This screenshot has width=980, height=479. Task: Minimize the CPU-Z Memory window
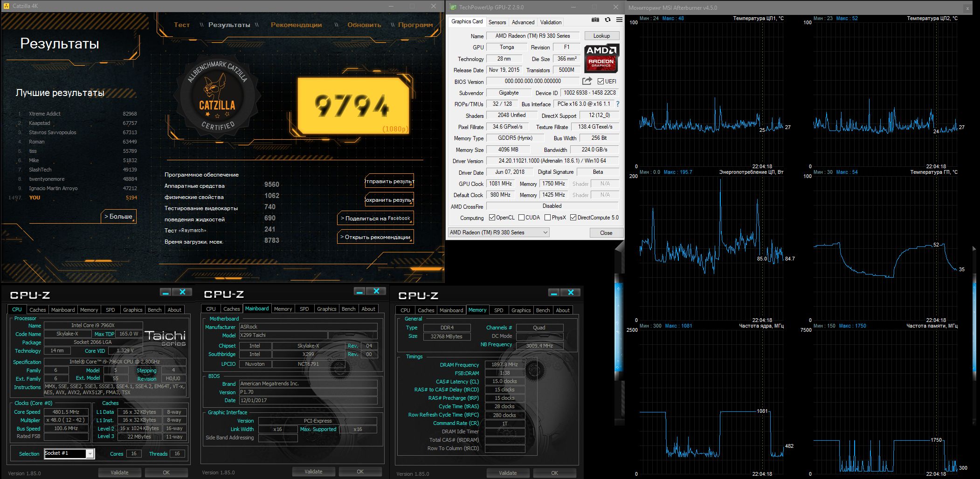coord(554,293)
